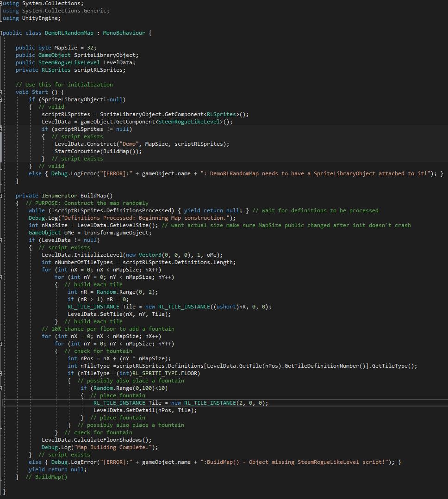Click 'nNumberOfTileTypes' variable name

(83, 262)
